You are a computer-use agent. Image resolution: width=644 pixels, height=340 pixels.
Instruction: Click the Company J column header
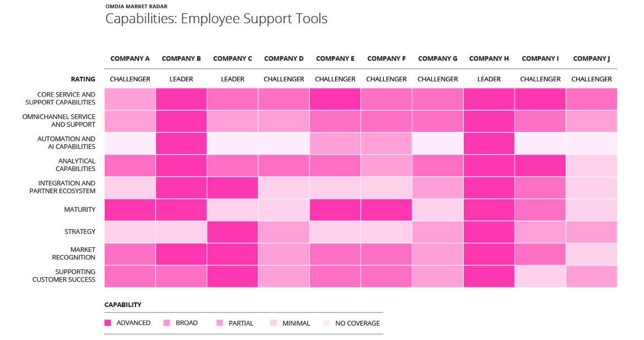point(591,59)
